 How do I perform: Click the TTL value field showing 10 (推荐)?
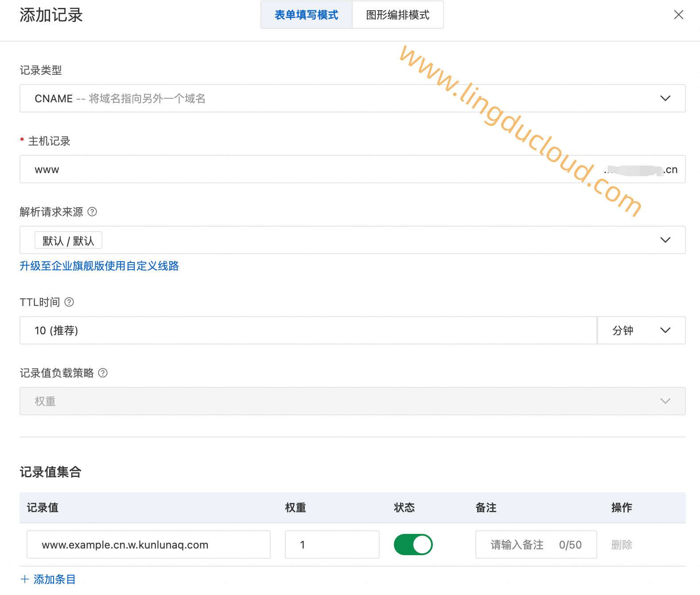pos(308,330)
